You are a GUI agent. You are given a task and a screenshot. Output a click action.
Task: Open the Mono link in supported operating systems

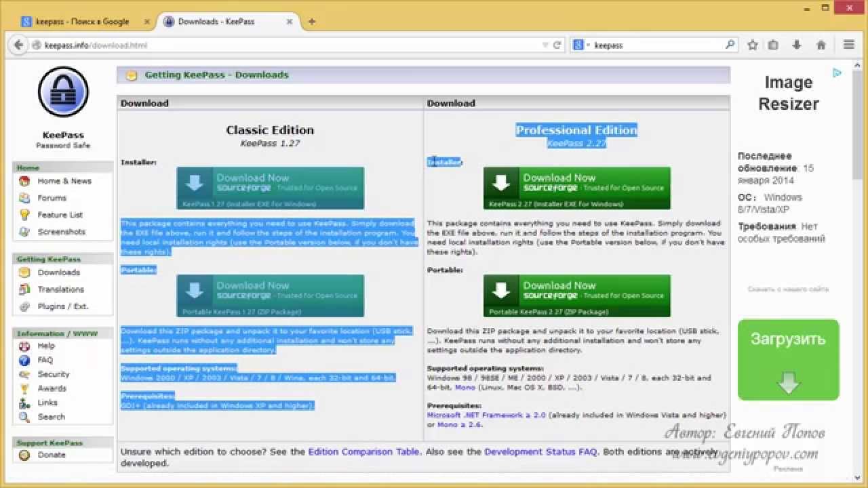[x=465, y=388]
